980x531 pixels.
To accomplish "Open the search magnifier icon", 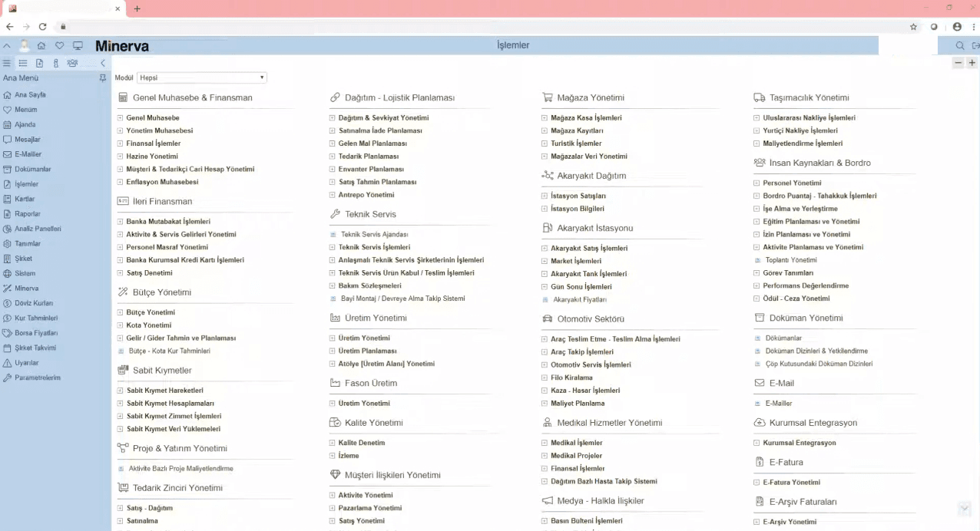I will (x=960, y=46).
